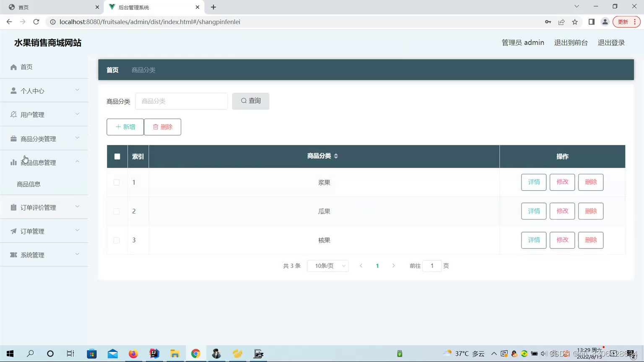Open the browser profile avatar icon
Image resolution: width=644 pixels, height=362 pixels.
[x=605, y=22]
